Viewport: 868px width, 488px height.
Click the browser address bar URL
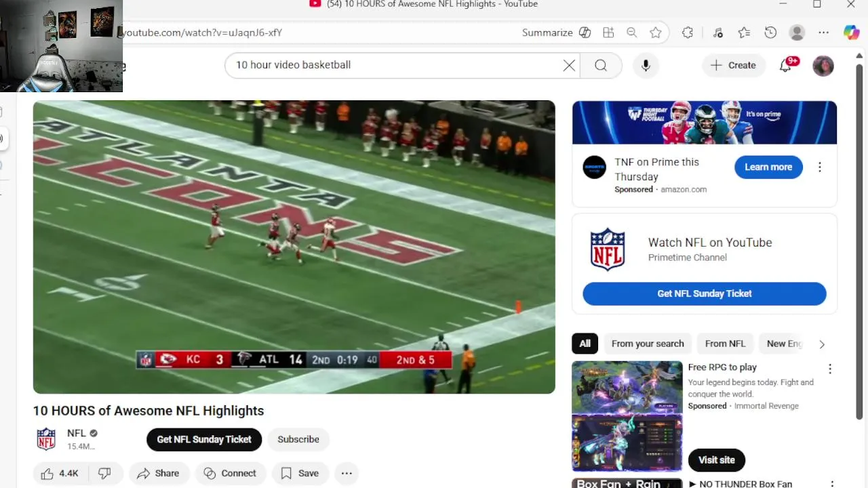coord(201,33)
